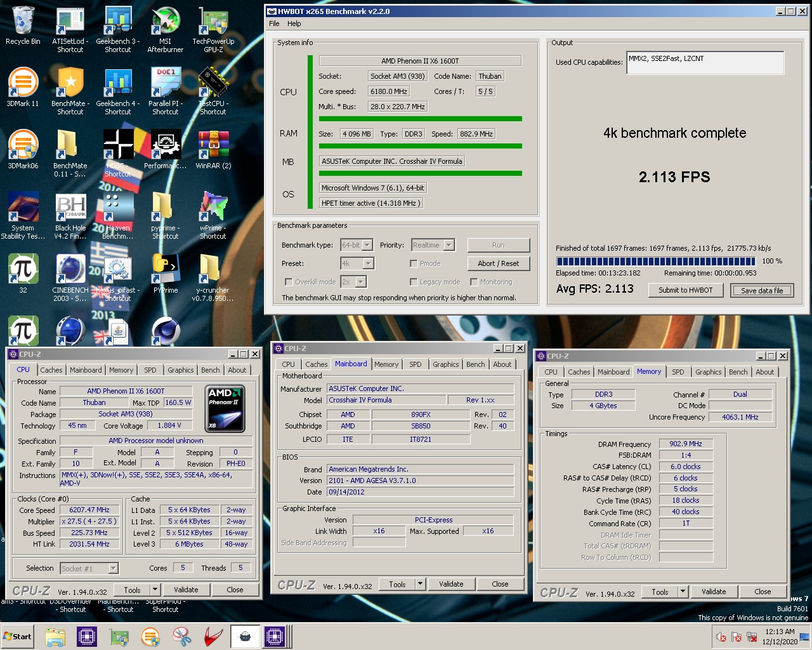
Task: Expand Tools dropdown arrow in CPU-Z Mainboard window
Action: [420, 584]
